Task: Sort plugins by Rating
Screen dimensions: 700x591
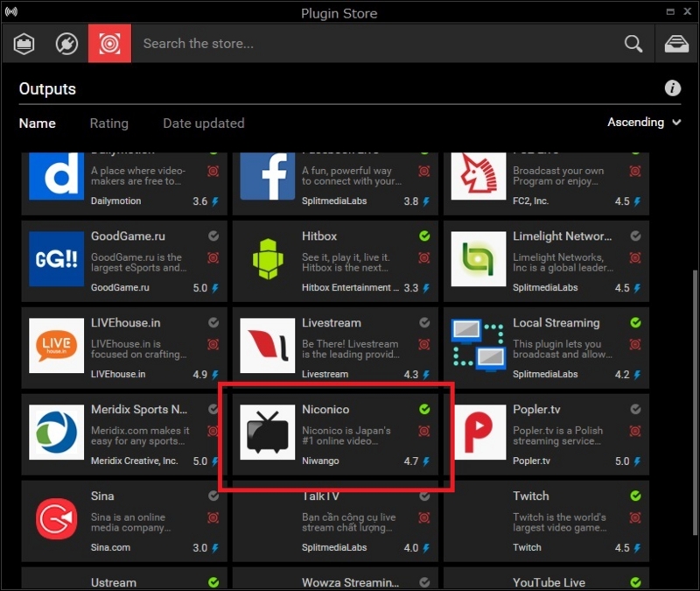Action: coord(108,123)
